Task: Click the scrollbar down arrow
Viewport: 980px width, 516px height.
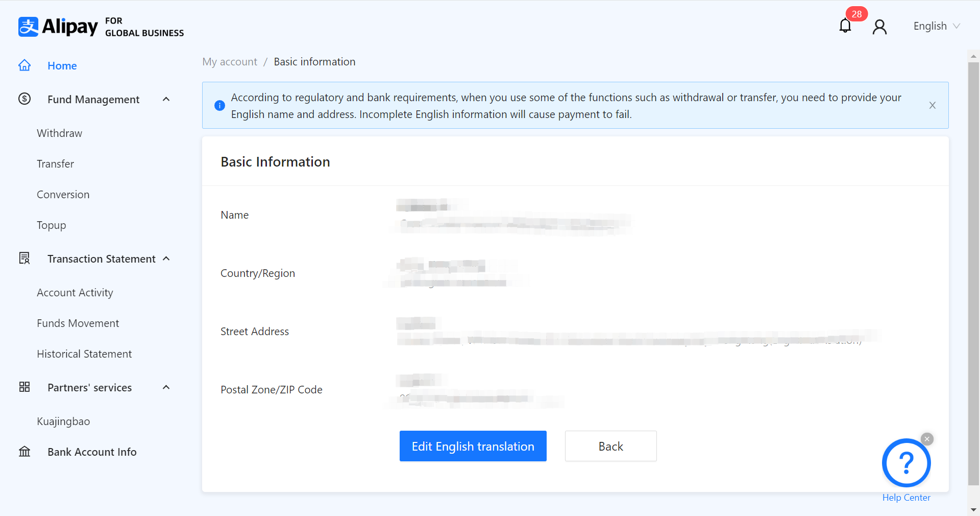Action: pos(973,509)
